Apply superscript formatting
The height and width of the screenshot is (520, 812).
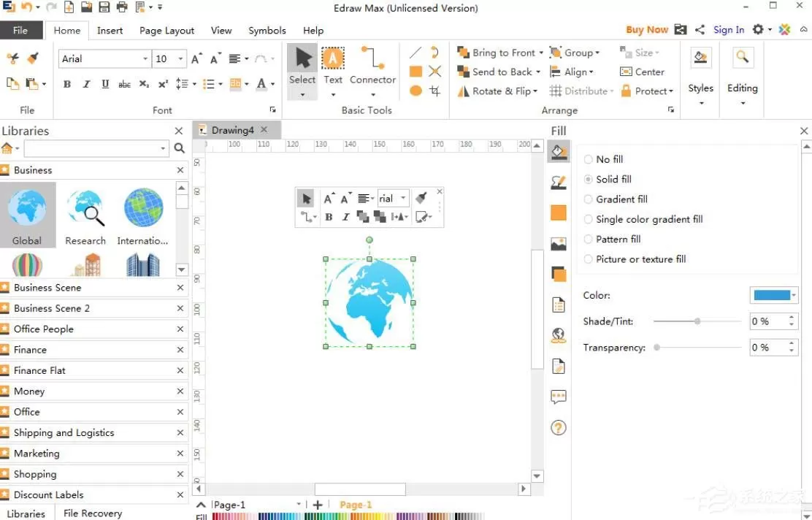click(163, 84)
